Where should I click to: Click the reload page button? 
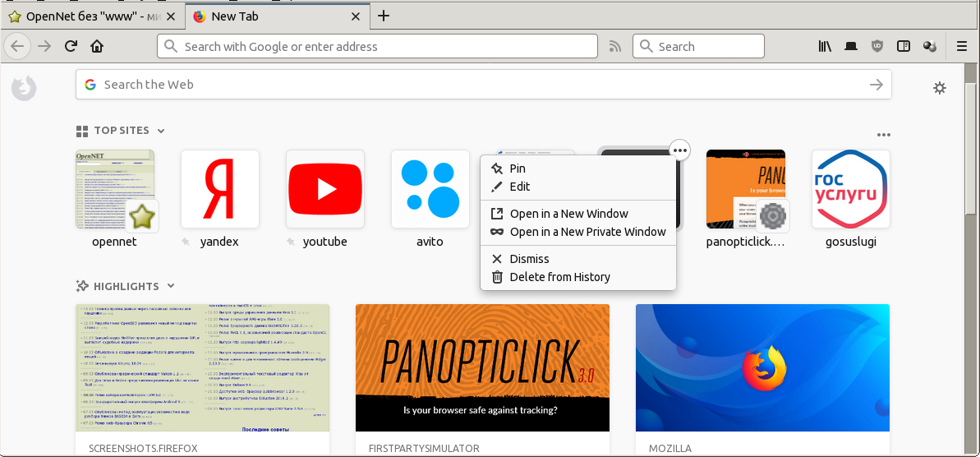point(71,46)
